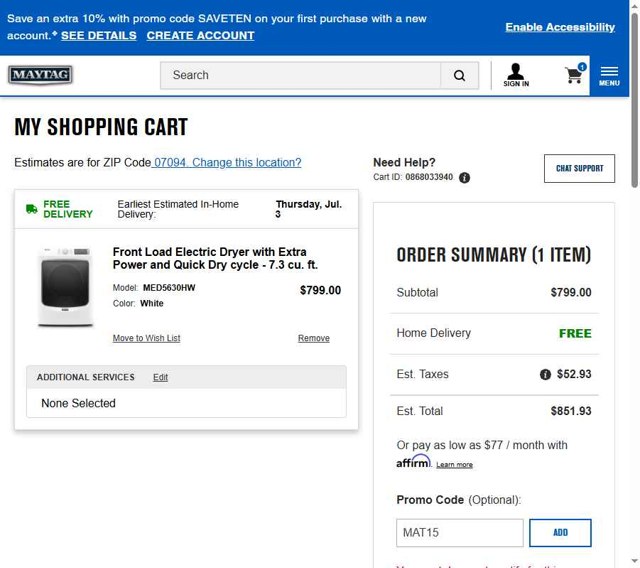Click the $52.93 estimated taxes amount
Screen dimensions: 640x568
tap(574, 374)
